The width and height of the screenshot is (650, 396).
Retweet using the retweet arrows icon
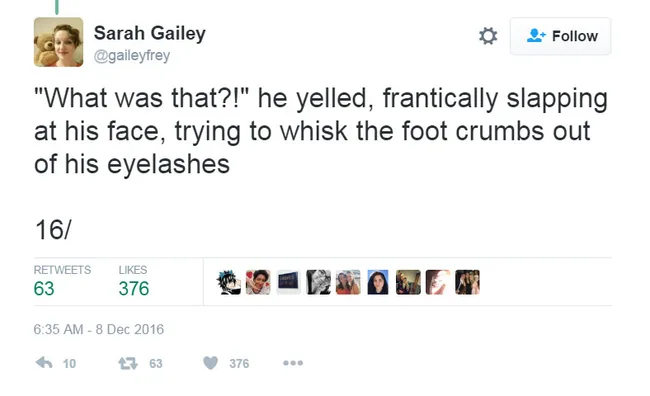click(x=128, y=363)
